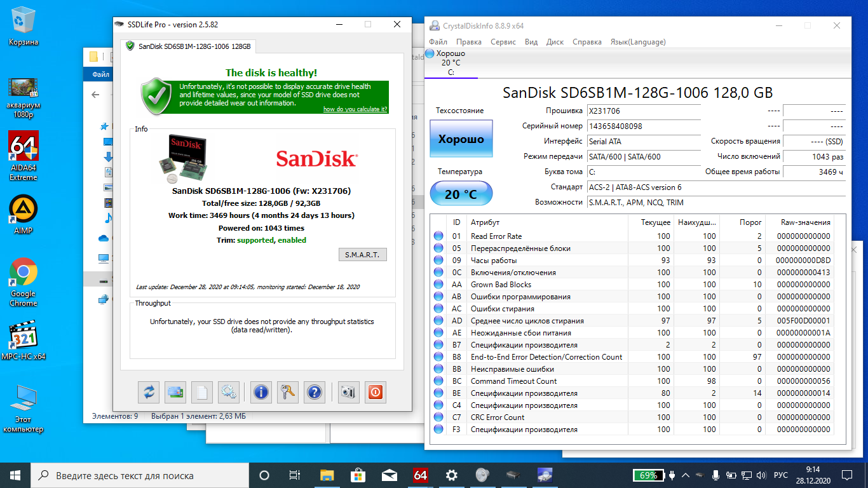Click the blue info About icon in SSDLife
868x488 pixels.
[261, 392]
